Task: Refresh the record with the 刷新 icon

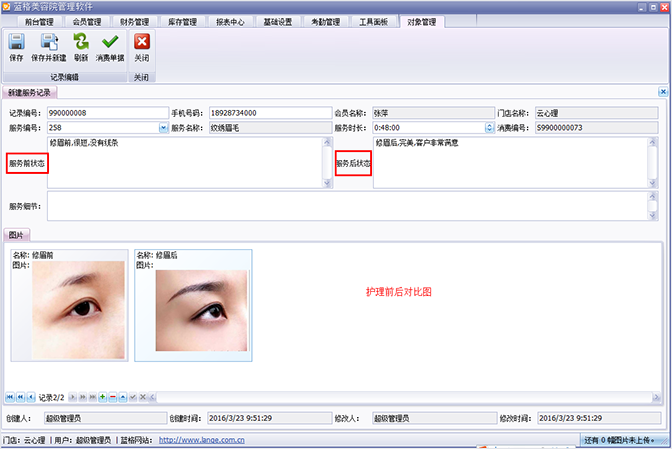Action: pyautogui.click(x=81, y=46)
